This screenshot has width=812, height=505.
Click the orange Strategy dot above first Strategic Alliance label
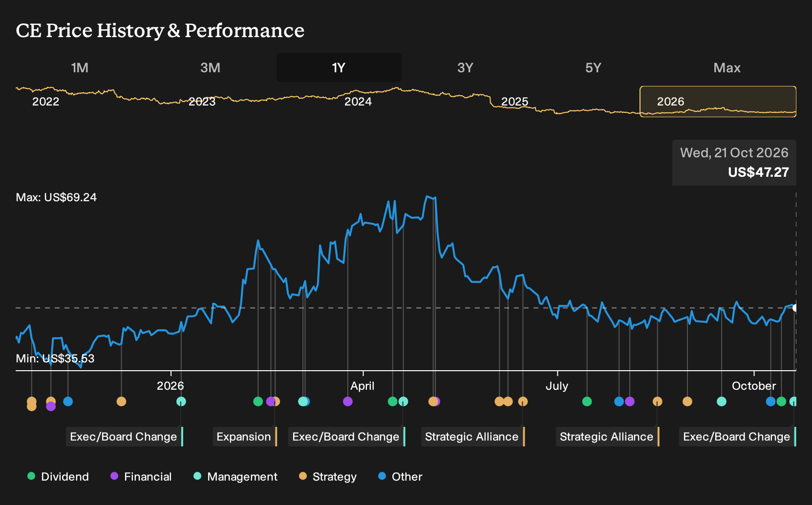coord(523,401)
